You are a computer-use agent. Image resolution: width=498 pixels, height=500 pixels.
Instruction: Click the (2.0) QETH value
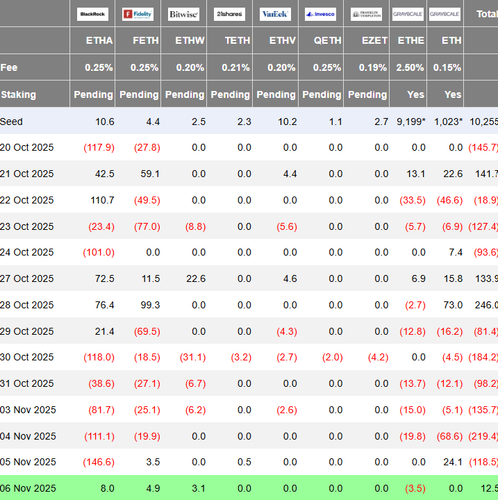332,357
